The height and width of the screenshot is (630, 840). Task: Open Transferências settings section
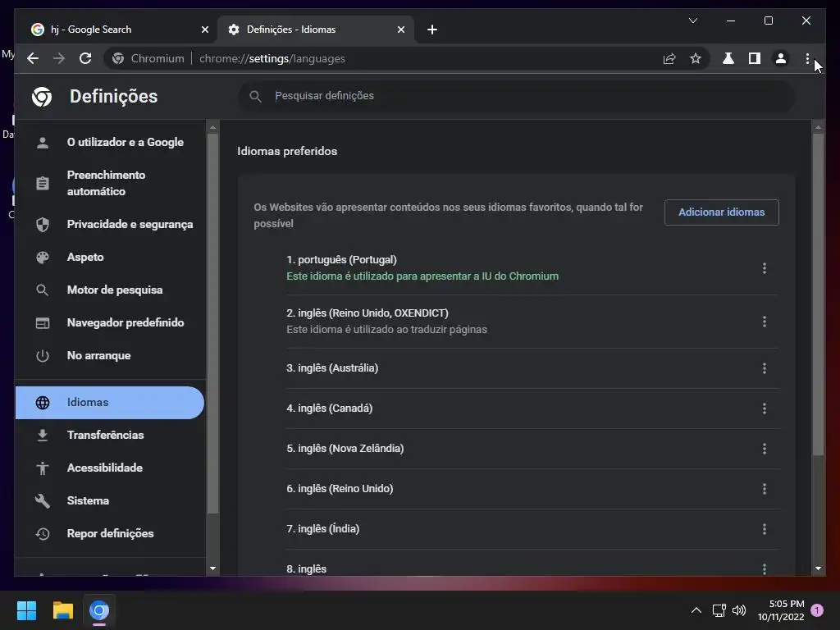pyautogui.click(x=111, y=435)
